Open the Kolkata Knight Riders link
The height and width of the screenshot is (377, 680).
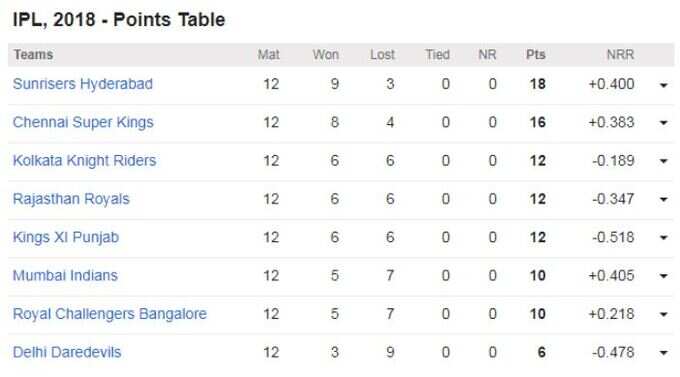click(x=85, y=161)
